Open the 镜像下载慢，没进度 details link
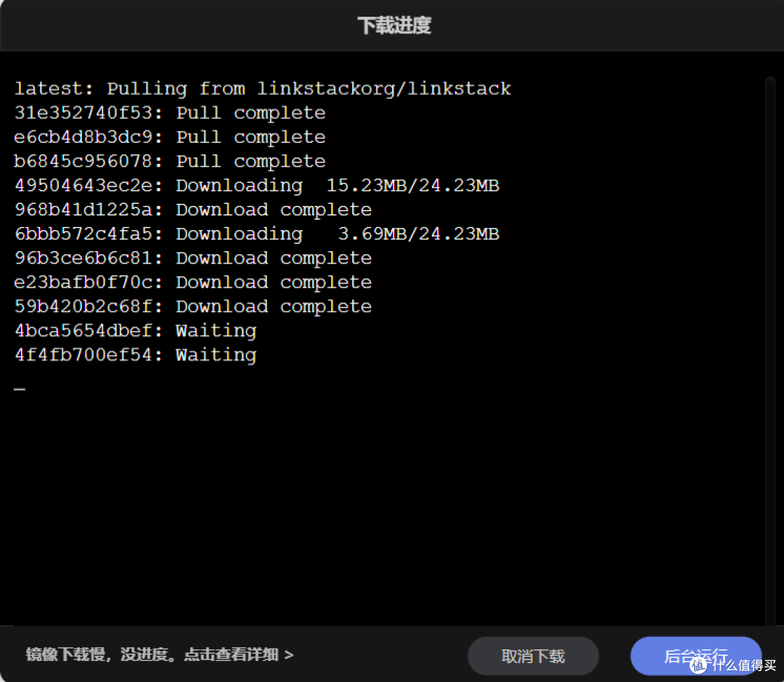 point(160,654)
